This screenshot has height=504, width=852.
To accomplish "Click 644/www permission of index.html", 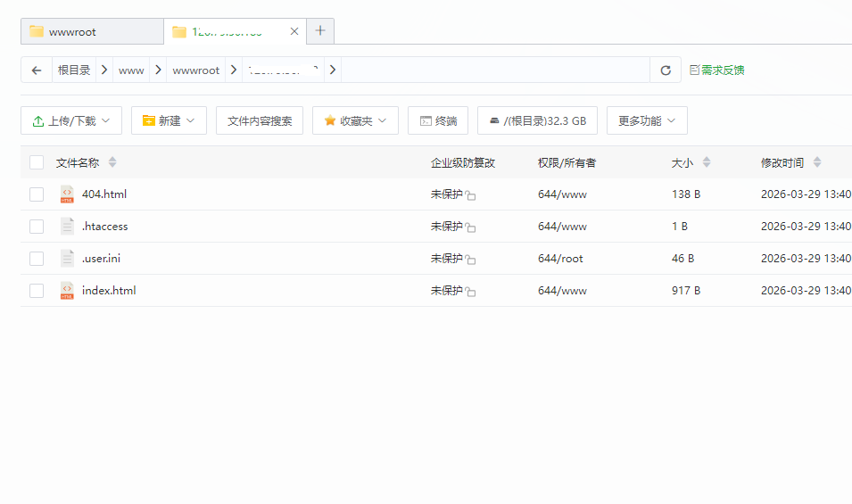I will tap(562, 291).
